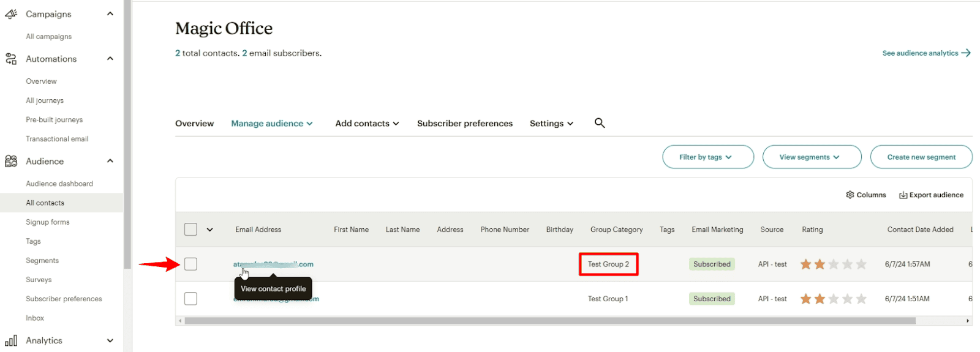Open the Manage audience dropdown
This screenshot has height=352, width=980.
point(272,123)
